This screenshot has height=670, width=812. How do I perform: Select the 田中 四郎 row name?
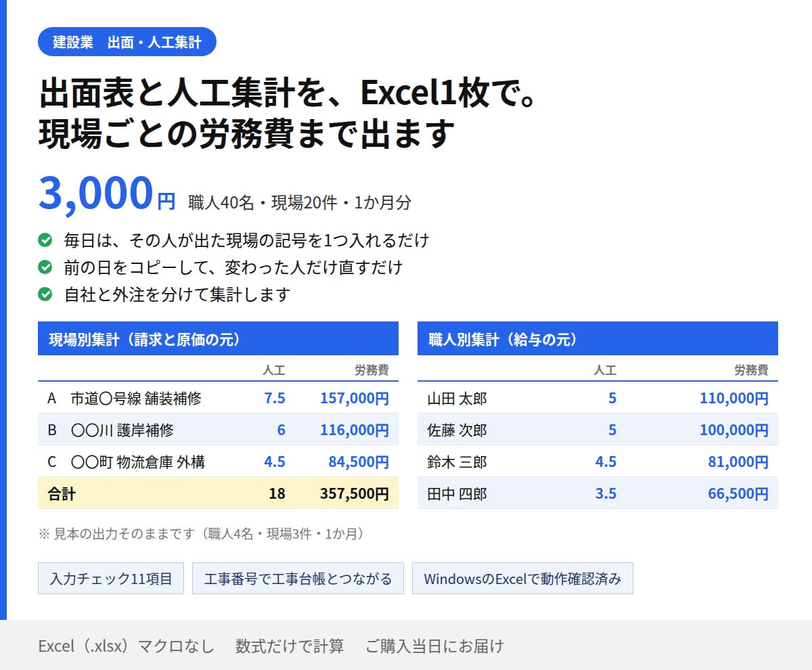coord(457,493)
